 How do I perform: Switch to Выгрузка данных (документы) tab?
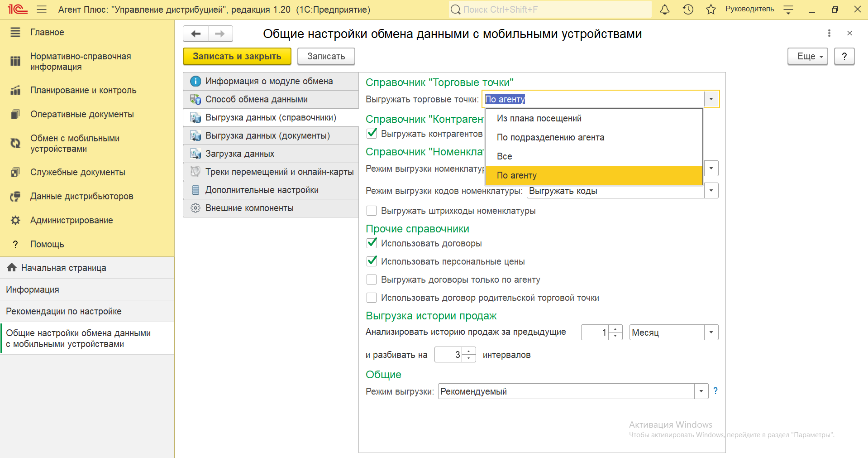point(271,135)
